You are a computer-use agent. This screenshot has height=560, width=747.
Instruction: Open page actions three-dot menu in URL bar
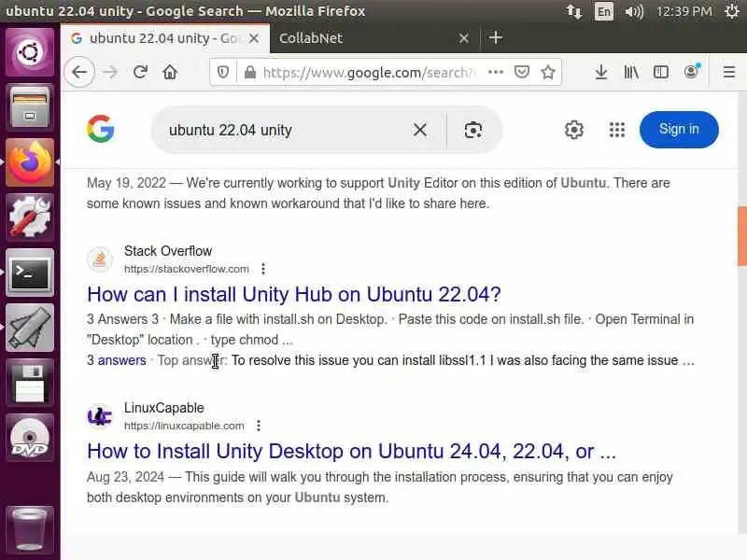point(496,72)
